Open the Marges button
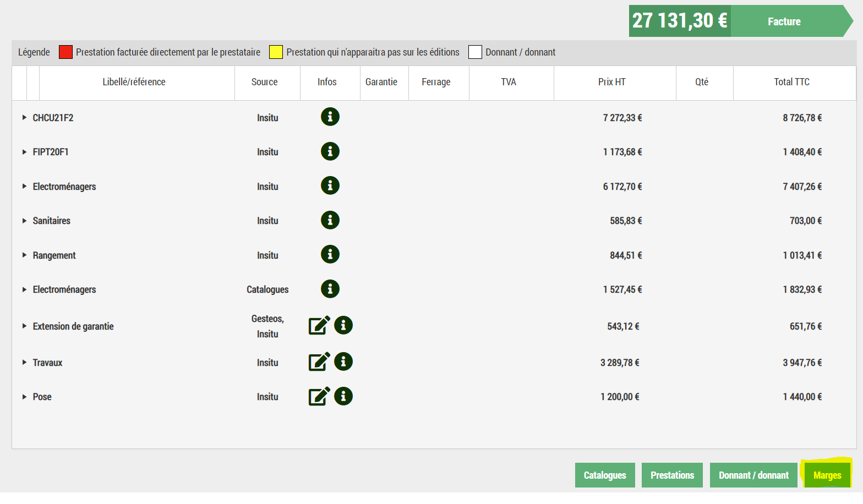Screen dimensions: 863x504 click(x=827, y=475)
